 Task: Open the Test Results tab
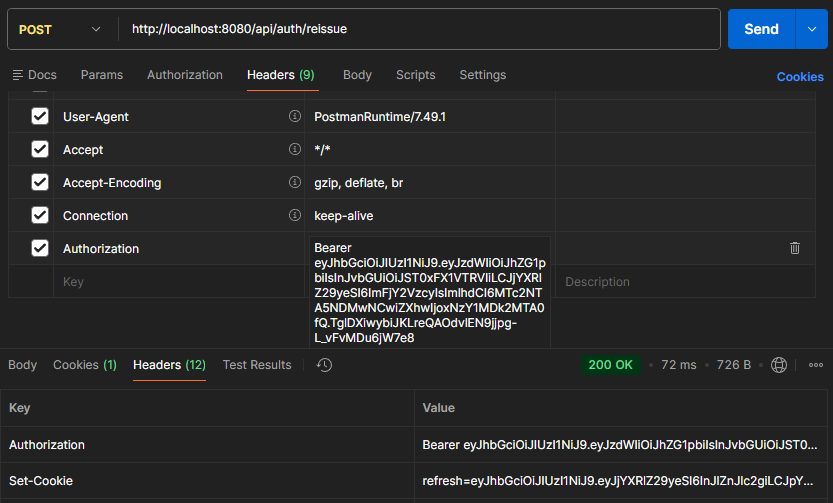[257, 365]
